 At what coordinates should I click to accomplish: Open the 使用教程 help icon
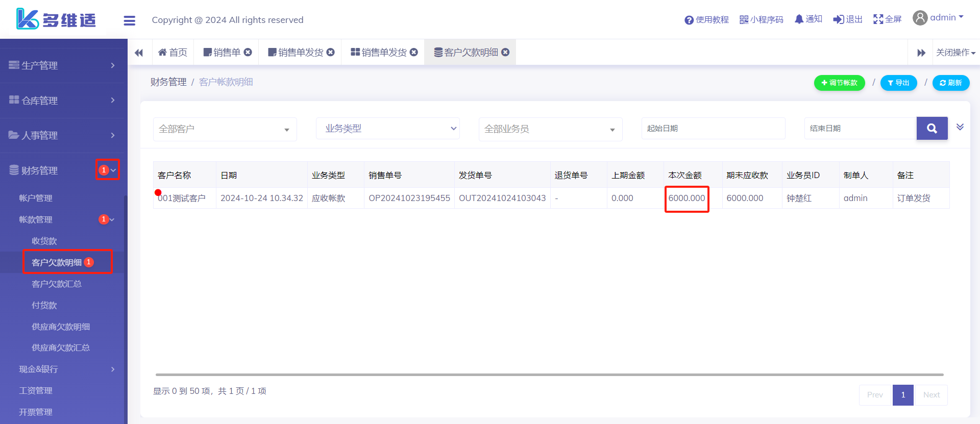tap(689, 20)
